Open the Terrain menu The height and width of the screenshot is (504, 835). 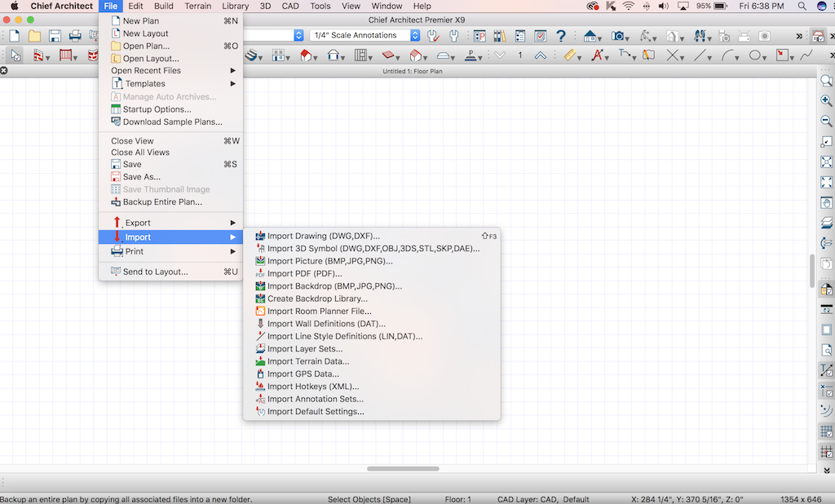[198, 6]
